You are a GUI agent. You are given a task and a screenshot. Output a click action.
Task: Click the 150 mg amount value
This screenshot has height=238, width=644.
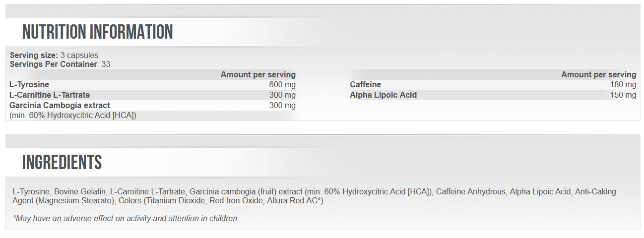point(623,95)
